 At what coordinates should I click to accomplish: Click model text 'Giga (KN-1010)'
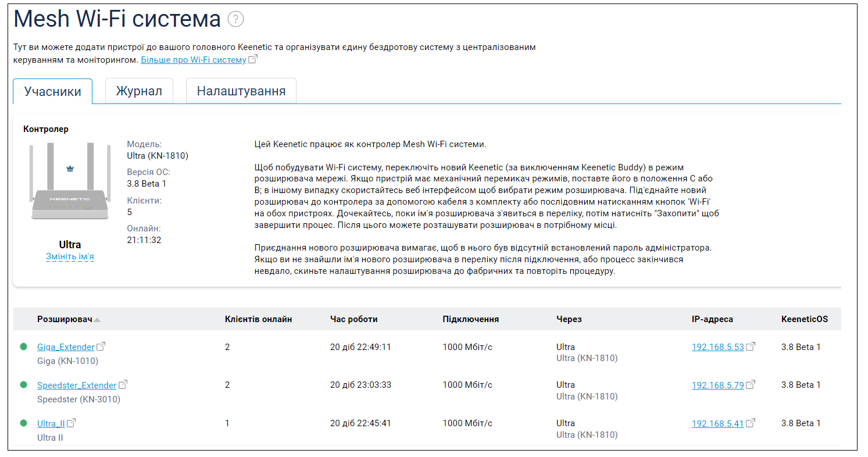(67, 361)
